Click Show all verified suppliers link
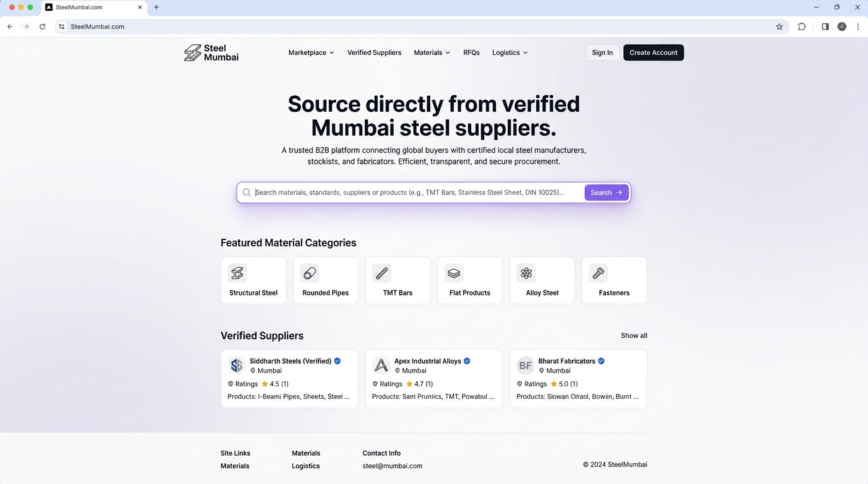This screenshot has width=868, height=484. pyautogui.click(x=634, y=336)
